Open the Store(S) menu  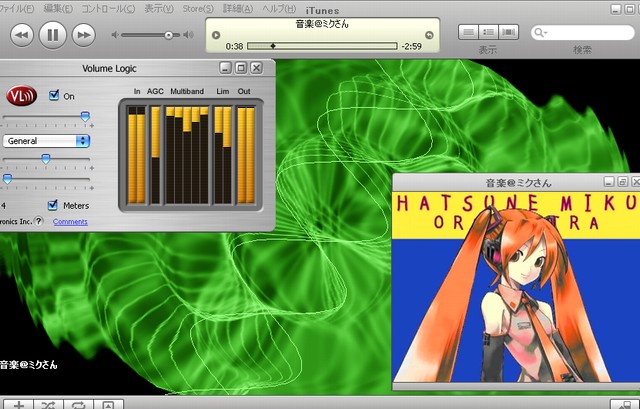[198, 9]
